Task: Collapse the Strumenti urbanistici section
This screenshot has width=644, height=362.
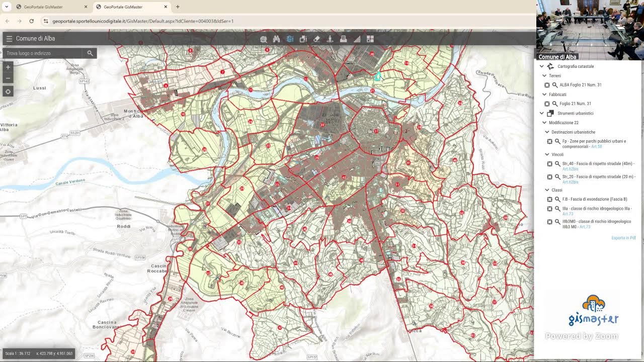Action: (542, 113)
